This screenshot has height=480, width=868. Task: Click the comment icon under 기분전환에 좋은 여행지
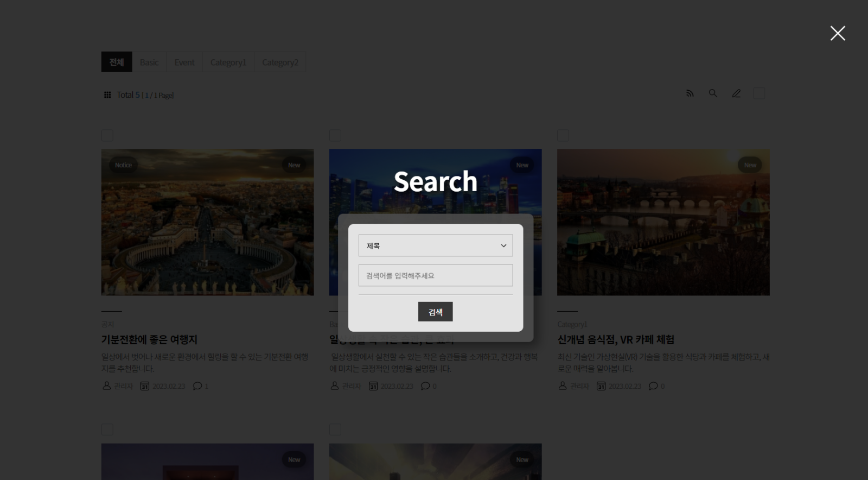click(x=197, y=386)
